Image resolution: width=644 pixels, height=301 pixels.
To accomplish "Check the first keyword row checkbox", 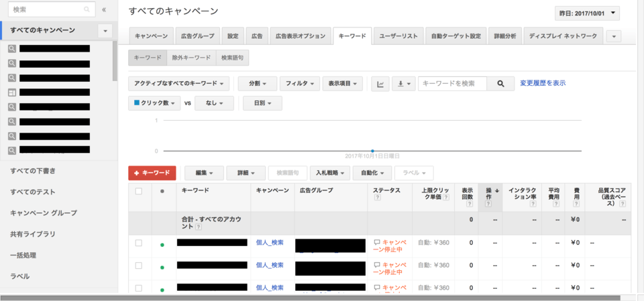I will coord(139,243).
